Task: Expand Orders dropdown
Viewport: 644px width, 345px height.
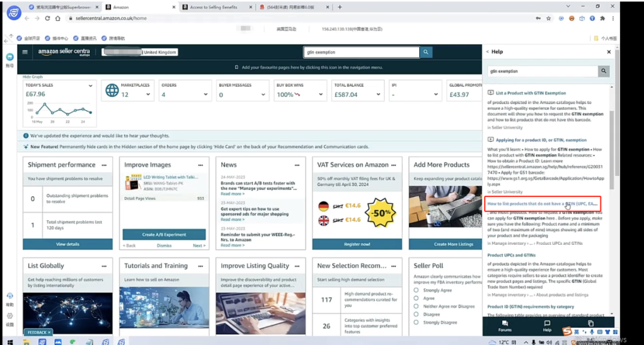Action: (206, 94)
